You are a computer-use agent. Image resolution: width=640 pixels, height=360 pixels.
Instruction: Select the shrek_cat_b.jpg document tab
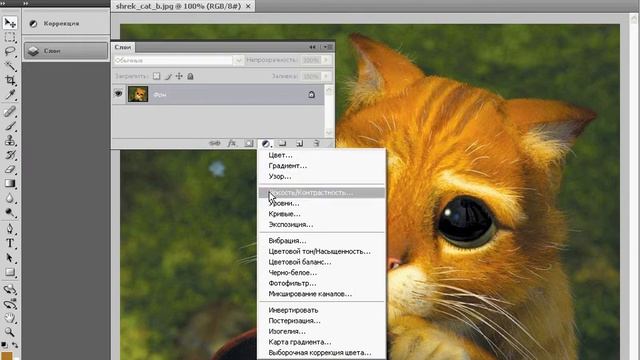coord(183,6)
